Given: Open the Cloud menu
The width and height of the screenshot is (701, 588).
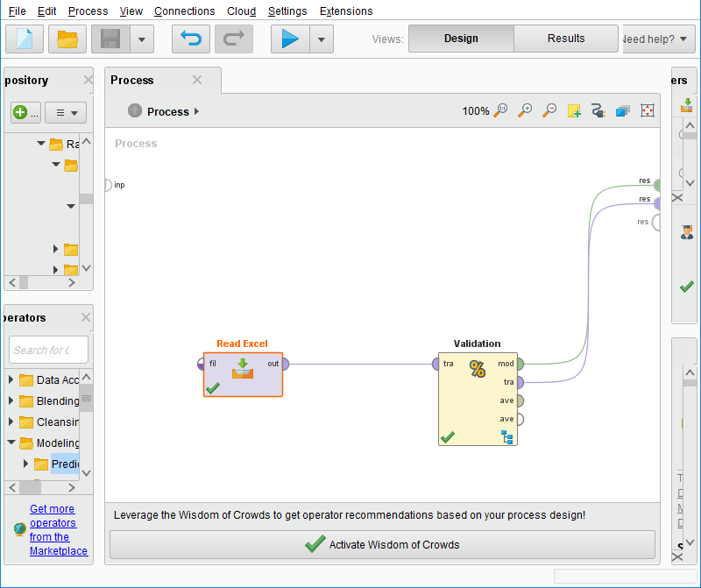Looking at the screenshot, I should (242, 11).
